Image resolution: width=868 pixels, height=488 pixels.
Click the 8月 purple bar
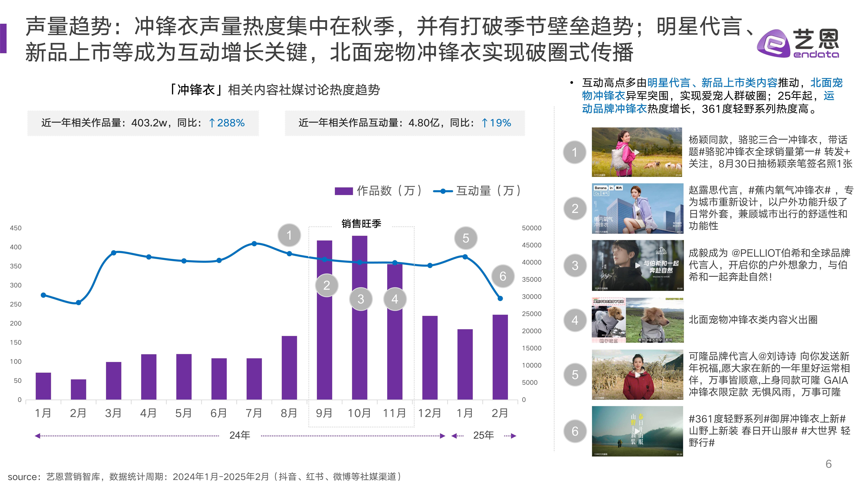pos(289,368)
